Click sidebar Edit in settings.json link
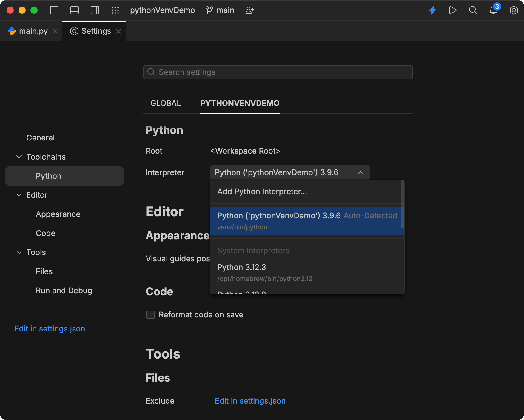The width and height of the screenshot is (524, 420). tap(50, 329)
